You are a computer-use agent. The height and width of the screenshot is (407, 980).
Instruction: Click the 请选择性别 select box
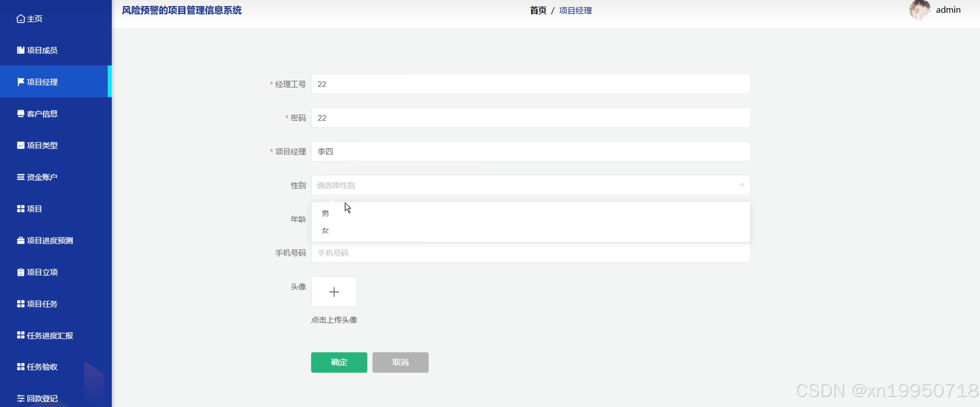pos(530,185)
